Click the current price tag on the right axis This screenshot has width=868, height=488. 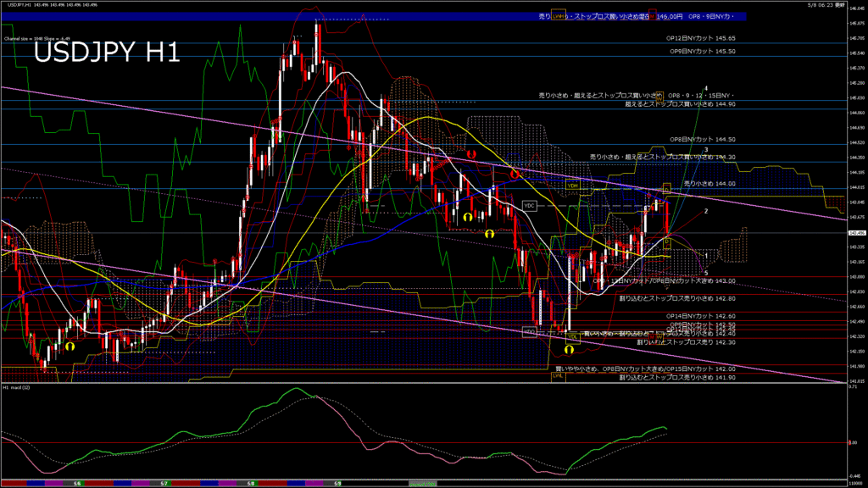pyautogui.click(x=856, y=233)
